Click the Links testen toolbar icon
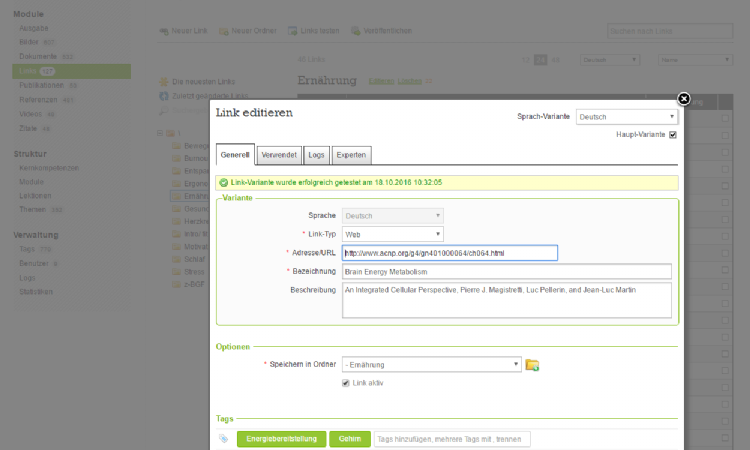This screenshot has width=750, height=450. [293, 31]
